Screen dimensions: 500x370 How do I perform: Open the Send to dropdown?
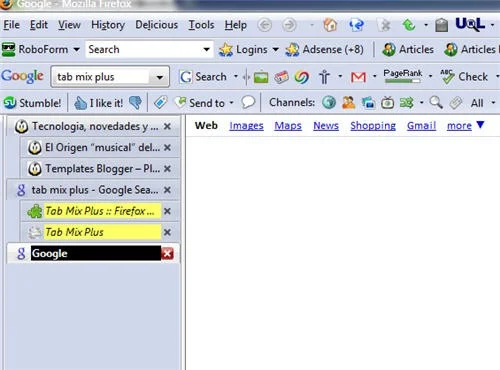point(204,103)
